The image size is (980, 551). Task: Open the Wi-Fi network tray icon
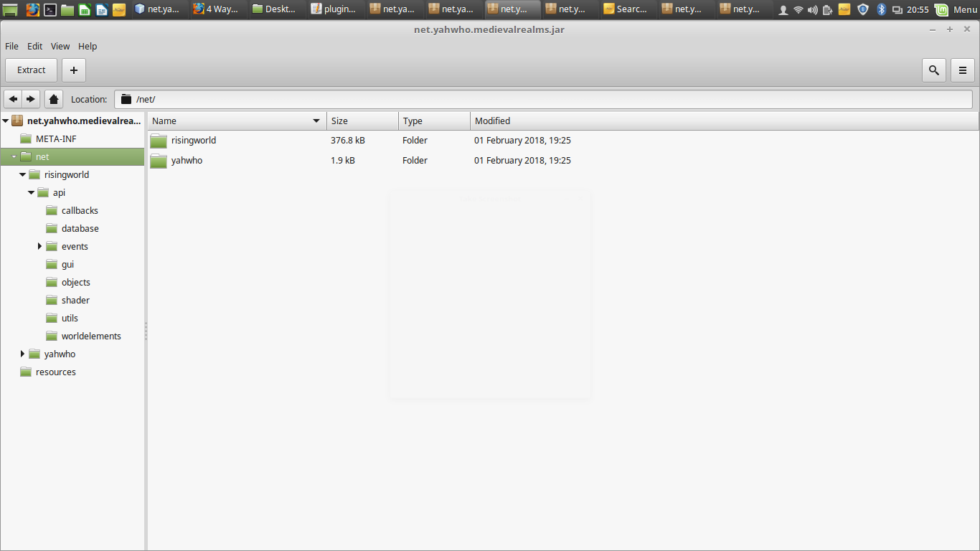point(798,9)
